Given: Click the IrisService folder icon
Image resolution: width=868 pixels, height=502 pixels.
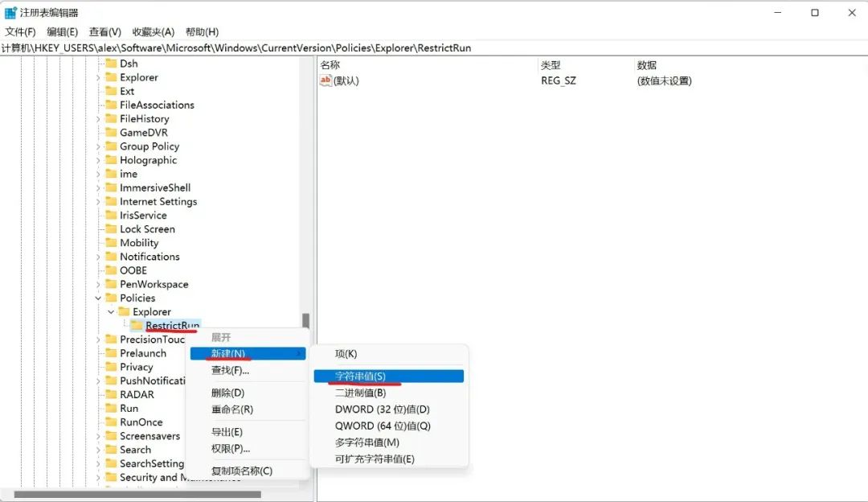Looking at the screenshot, I should [x=111, y=215].
